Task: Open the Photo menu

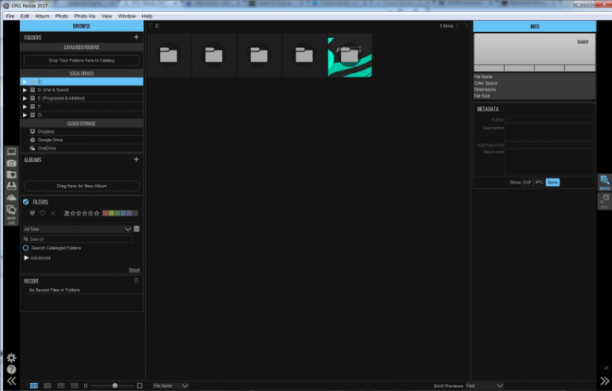Action: (62, 16)
